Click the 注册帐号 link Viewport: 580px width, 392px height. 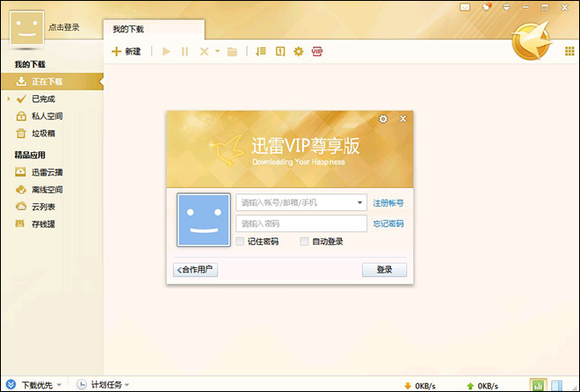(388, 203)
